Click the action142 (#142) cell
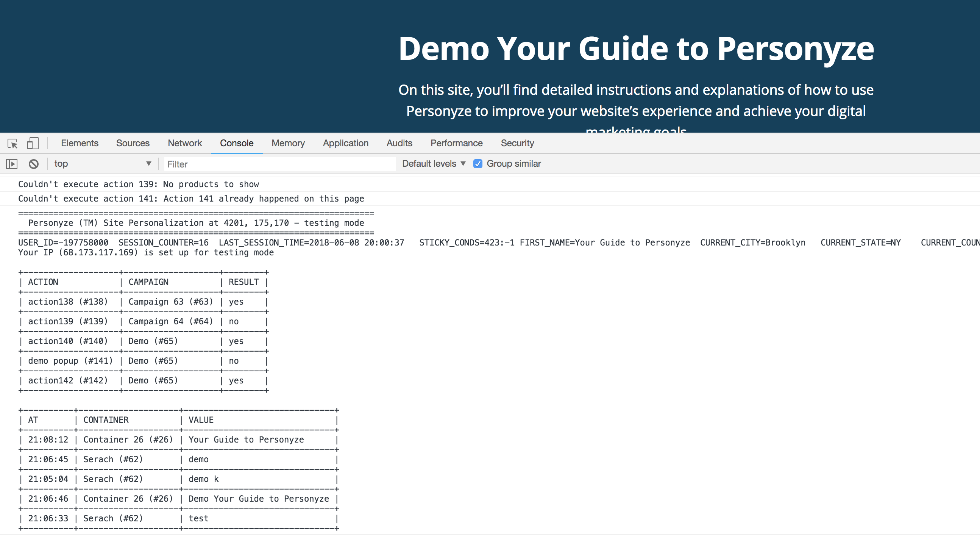This screenshot has width=980, height=535. pyautogui.click(x=68, y=381)
